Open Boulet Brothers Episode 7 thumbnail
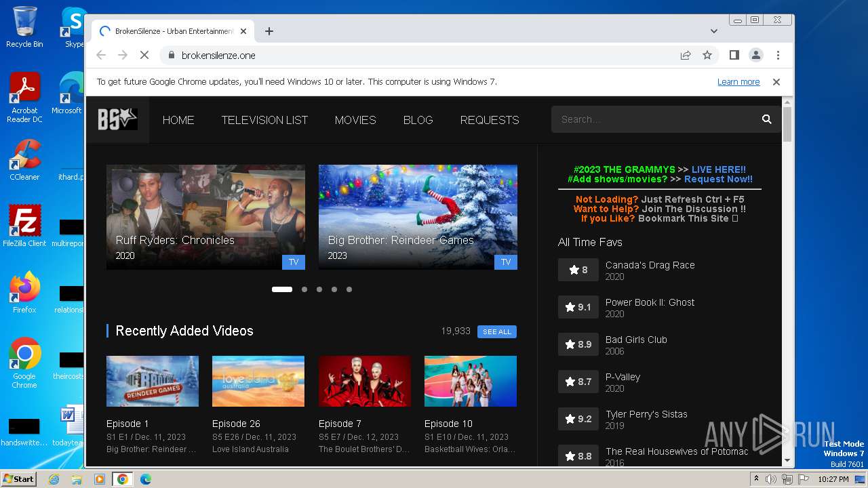The width and height of the screenshot is (868, 488). pos(364,381)
